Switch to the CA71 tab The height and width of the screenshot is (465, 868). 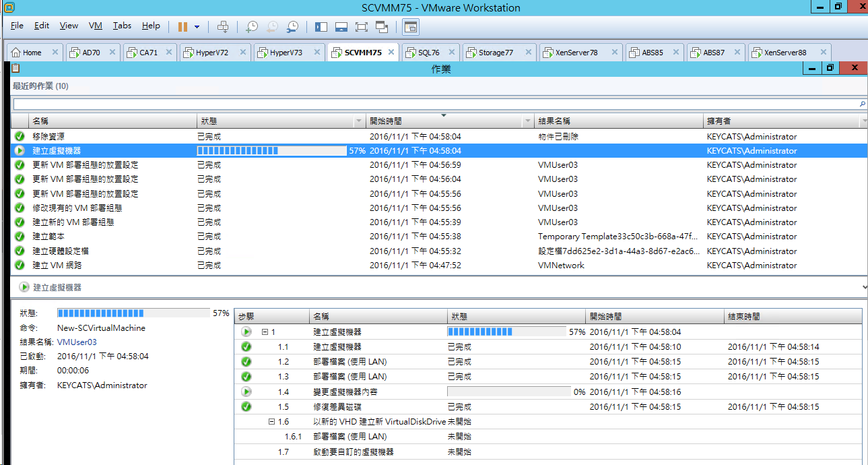coord(150,53)
